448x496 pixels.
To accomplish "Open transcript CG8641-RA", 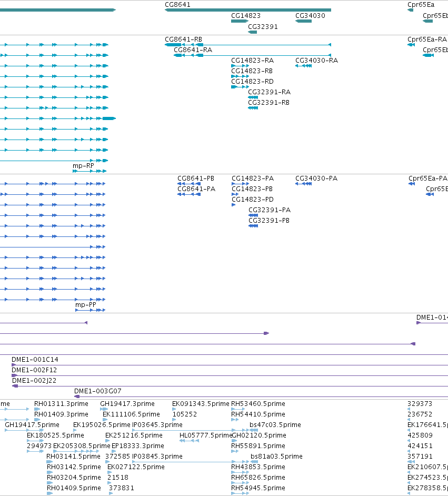I will click(x=252, y=55).
